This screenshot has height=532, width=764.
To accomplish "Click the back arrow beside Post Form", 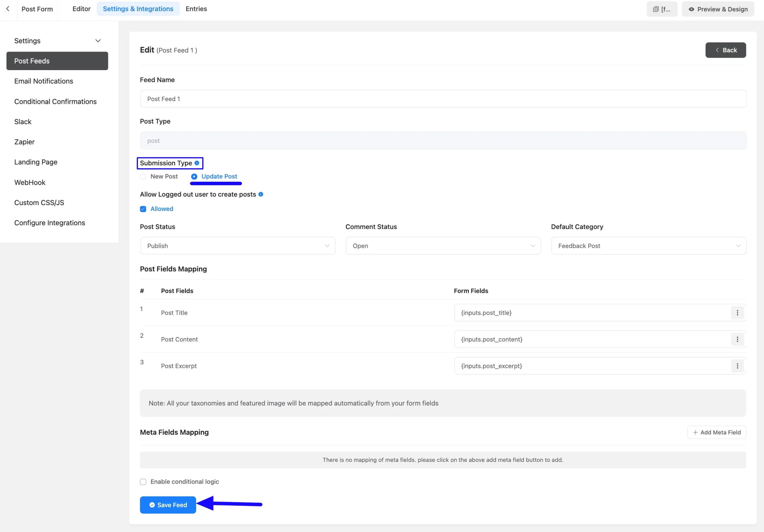I will point(8,9).
